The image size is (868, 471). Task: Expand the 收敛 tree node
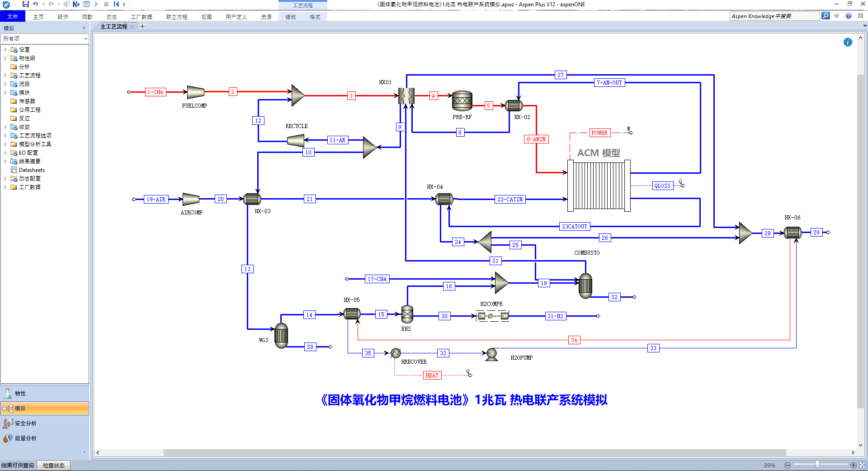point(5,127)
